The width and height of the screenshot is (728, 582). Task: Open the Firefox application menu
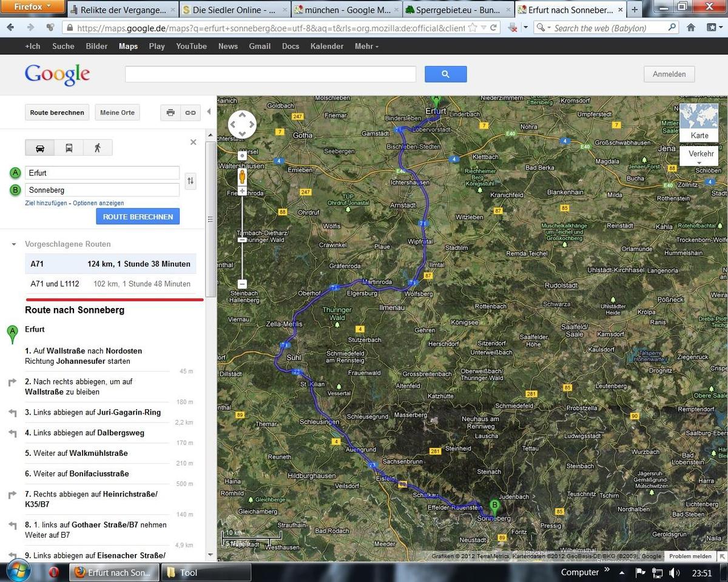[x=33, y=7]
